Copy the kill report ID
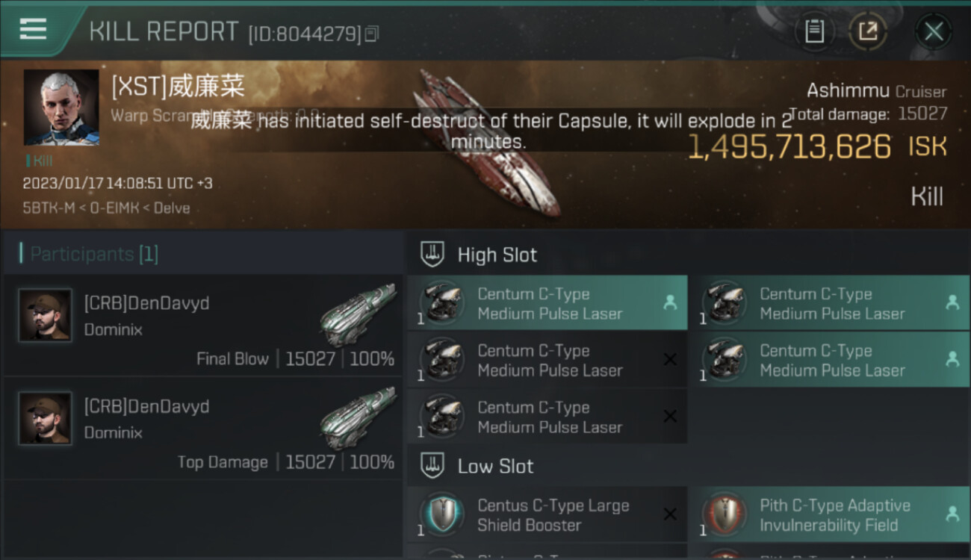 coord(372,34)
